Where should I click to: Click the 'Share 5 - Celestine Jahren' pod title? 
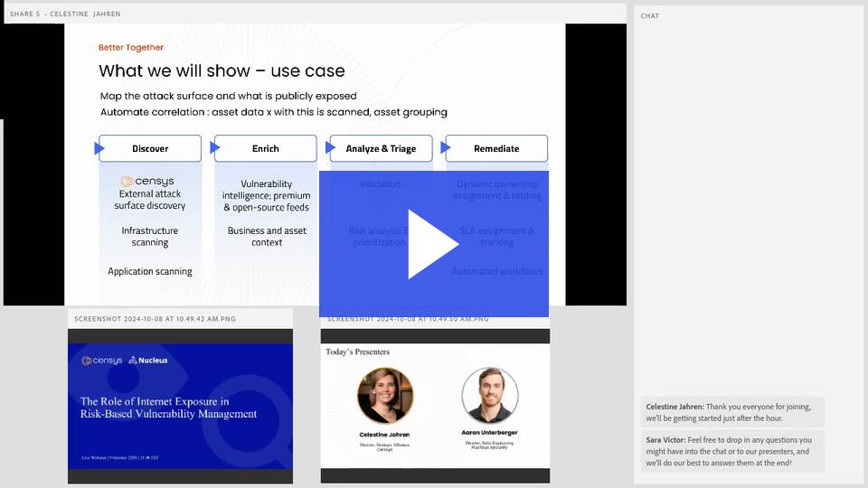(x=65, y=14)
